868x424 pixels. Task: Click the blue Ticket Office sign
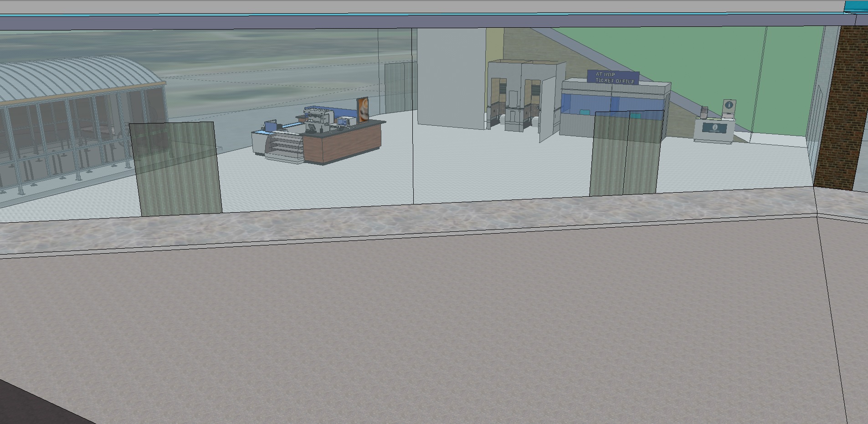pyautogui.click(x=613, y=77)
